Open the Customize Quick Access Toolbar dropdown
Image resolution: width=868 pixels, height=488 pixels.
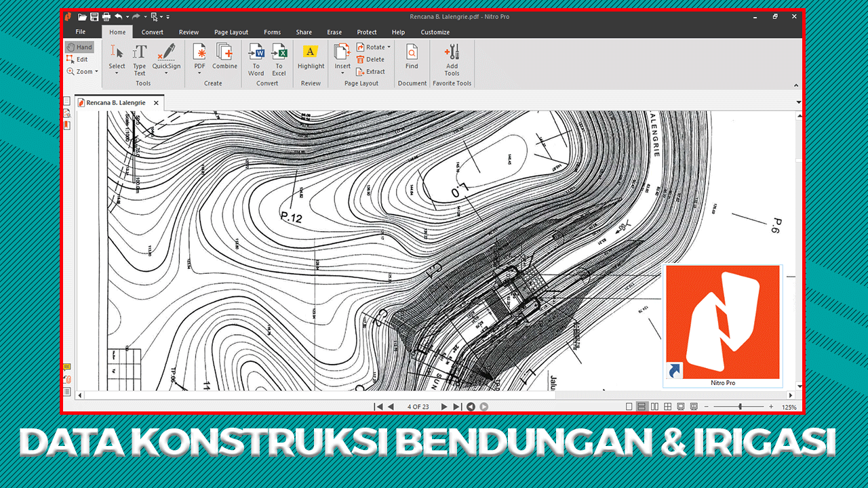coord(168,16)
